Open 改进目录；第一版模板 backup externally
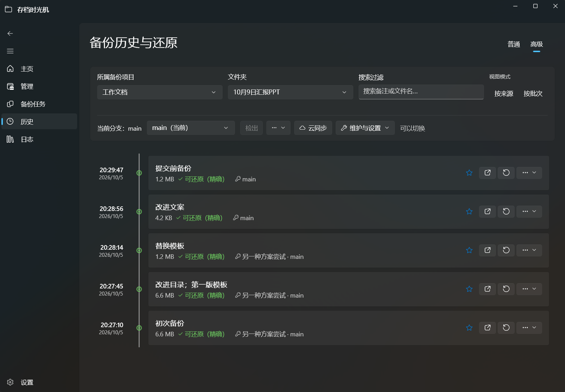This screenshot has width=565, height=392. [488, 289]
